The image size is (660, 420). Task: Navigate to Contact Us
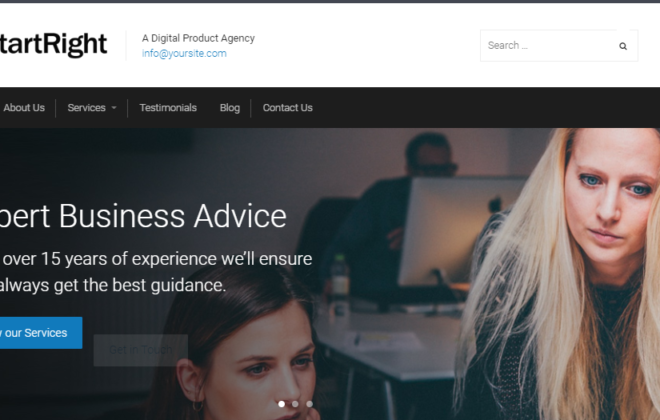tap(287, 108)
